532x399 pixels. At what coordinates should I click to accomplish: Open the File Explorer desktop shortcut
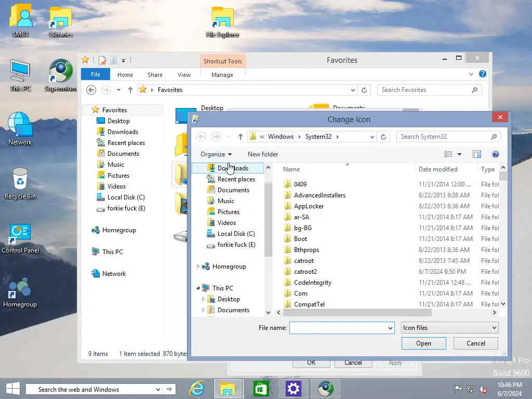[x=222, y=22]
